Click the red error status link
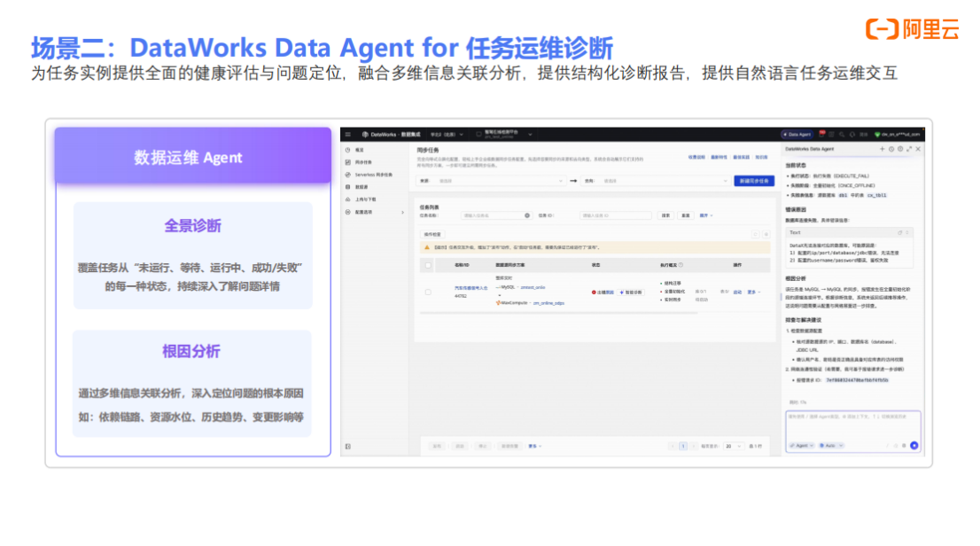Screen dimensions: 980x546 coord(603,292)
